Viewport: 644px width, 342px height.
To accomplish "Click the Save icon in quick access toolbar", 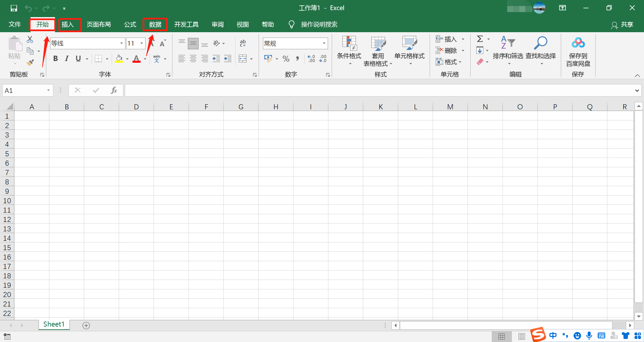I will pos(14,8).
